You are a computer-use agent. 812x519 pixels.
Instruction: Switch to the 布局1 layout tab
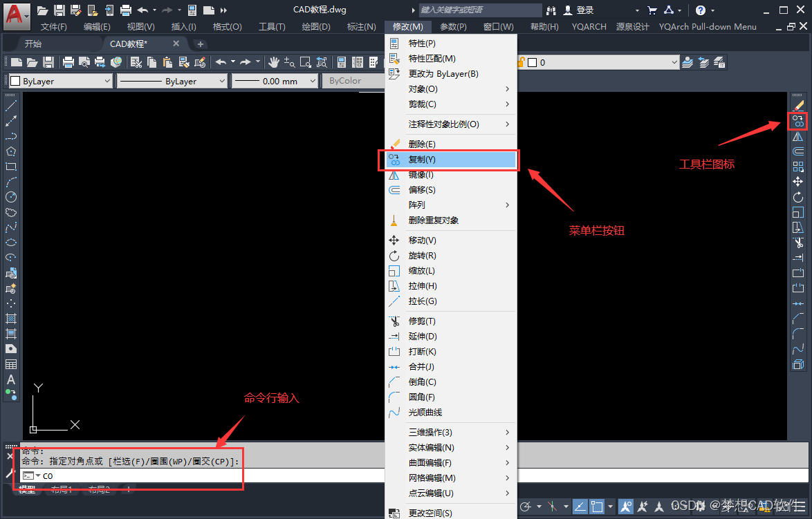[x=61, y=489]
